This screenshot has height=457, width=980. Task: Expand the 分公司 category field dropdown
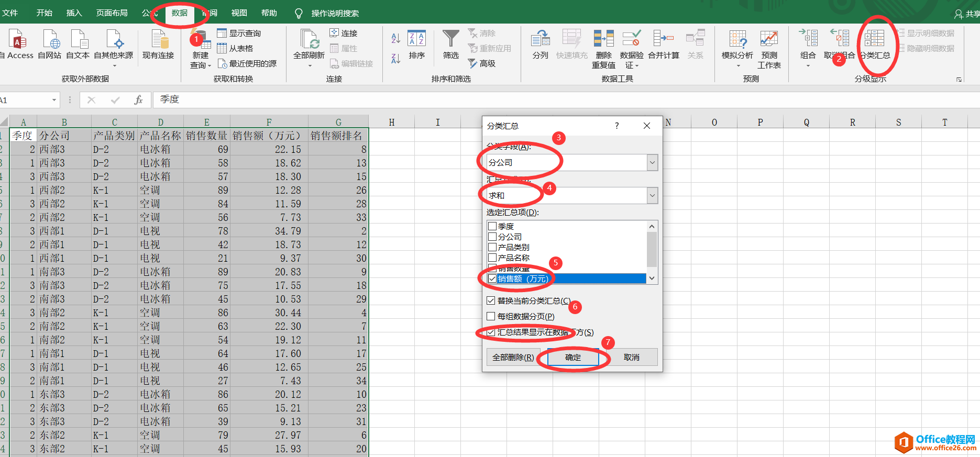652,162
